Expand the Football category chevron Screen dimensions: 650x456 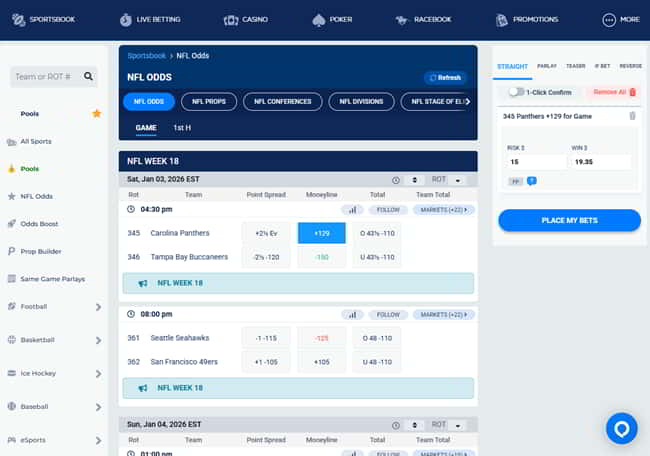(98, 307)
